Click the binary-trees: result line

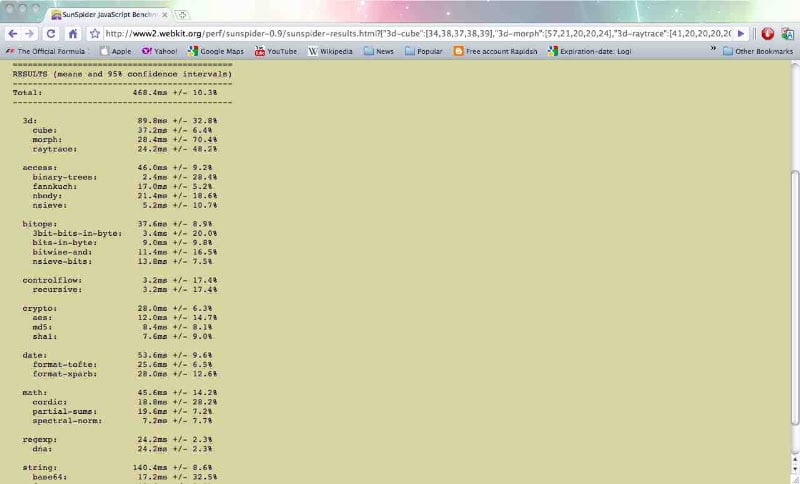[124, 177]
